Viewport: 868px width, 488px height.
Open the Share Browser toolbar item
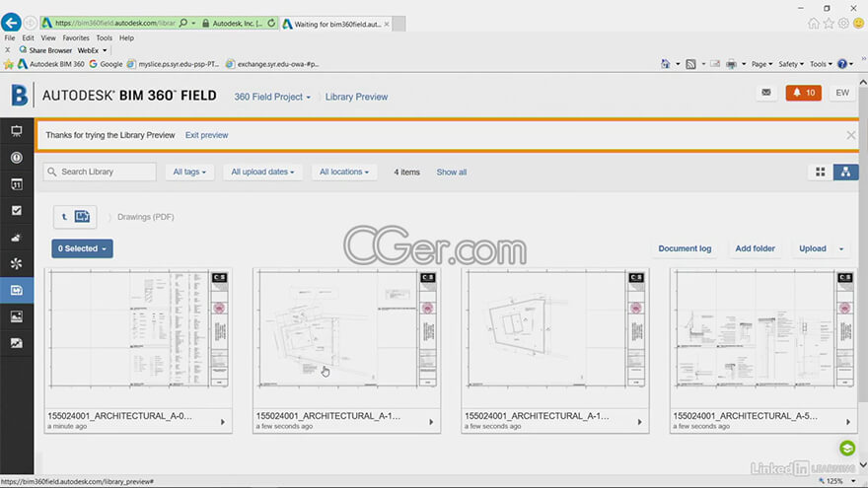[x=45, y=50]
